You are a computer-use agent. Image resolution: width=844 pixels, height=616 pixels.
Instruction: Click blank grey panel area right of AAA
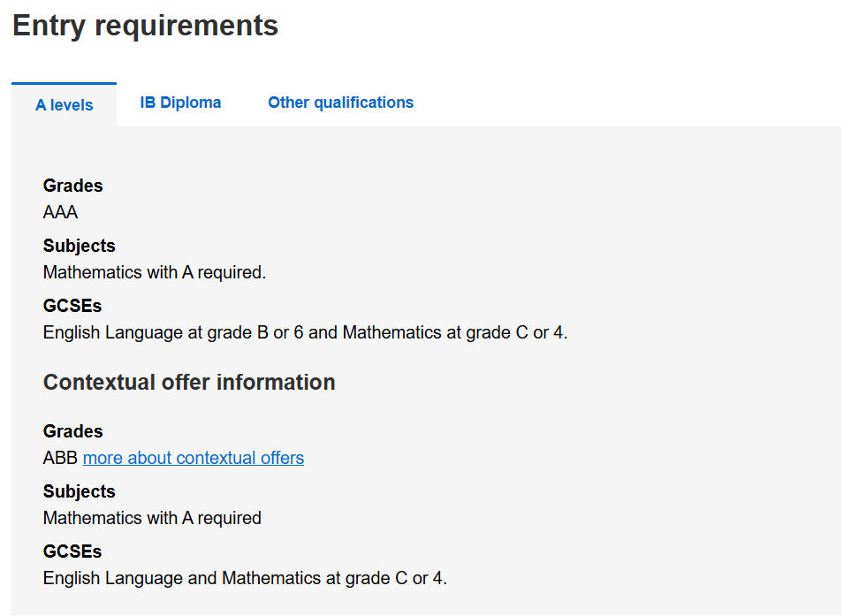(x=442, y=212)
